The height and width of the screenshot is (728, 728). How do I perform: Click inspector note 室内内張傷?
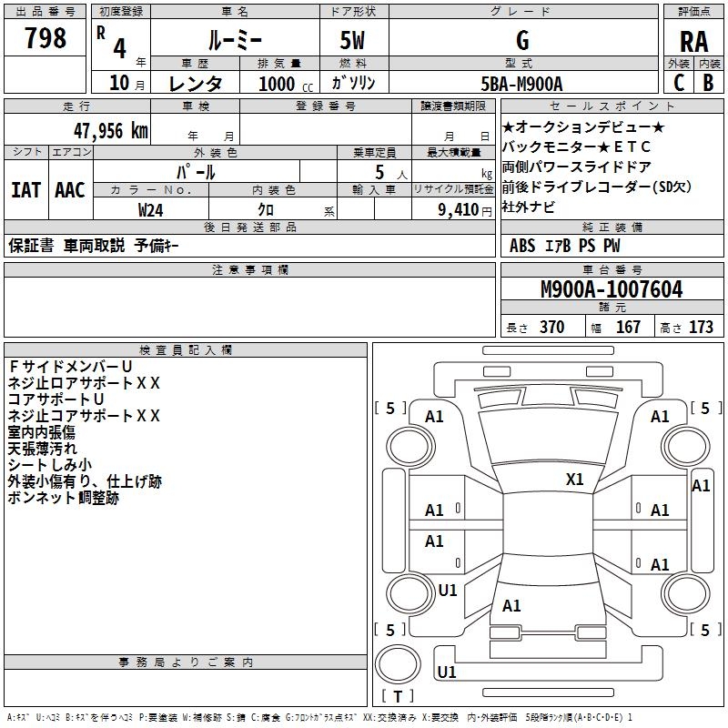(x=42, y=432)
